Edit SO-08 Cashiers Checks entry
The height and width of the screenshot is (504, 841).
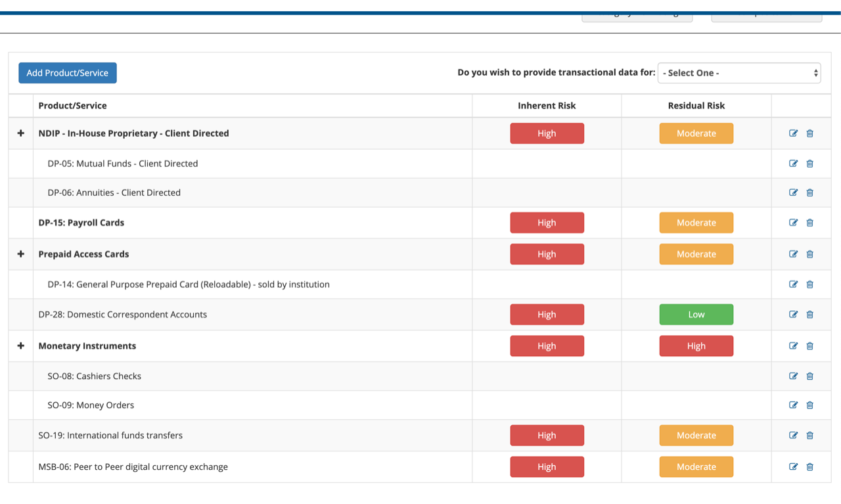793,376
